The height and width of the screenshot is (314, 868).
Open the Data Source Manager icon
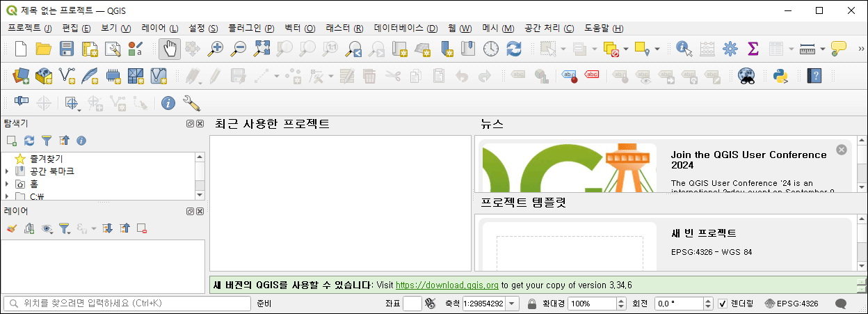click(21, 75)
